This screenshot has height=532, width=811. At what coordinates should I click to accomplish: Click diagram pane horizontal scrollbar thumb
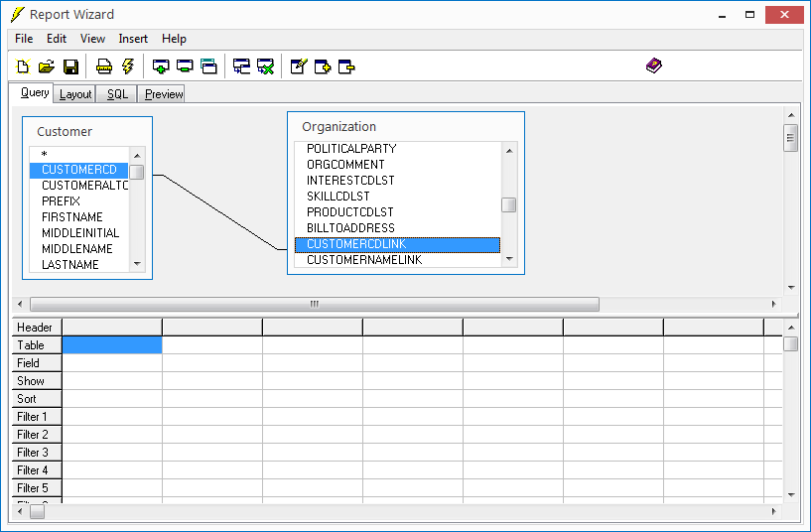[x=315, y=304]
